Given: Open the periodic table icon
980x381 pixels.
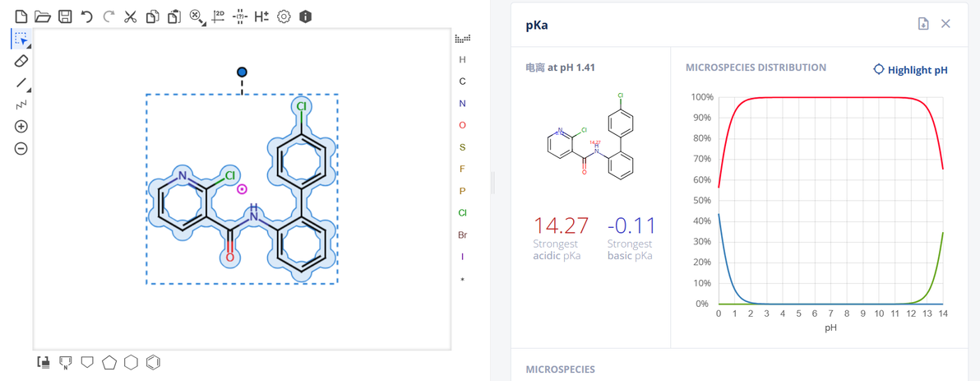Looking at the screenshot, I should pyautogui.click(x=462, y=38).
